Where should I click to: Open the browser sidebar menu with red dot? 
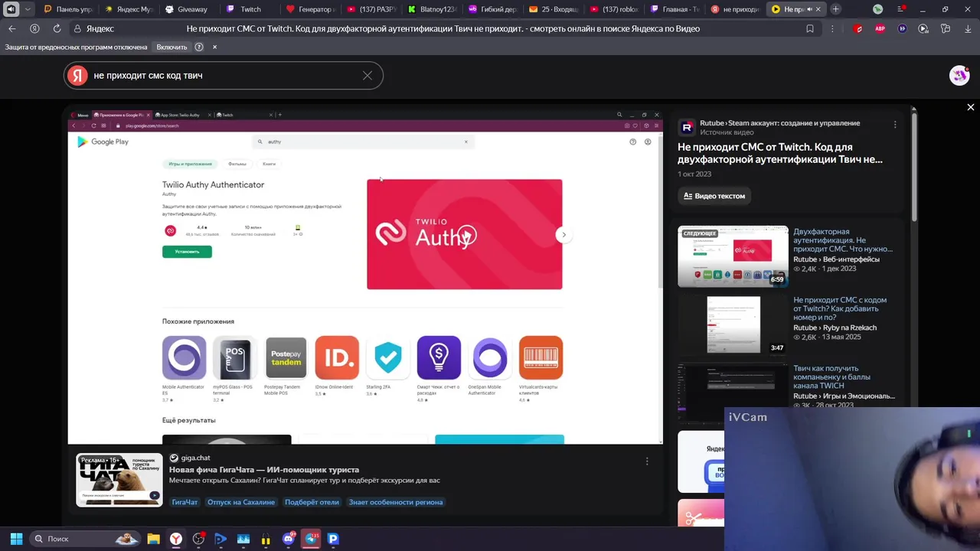(x=900, y=9)
